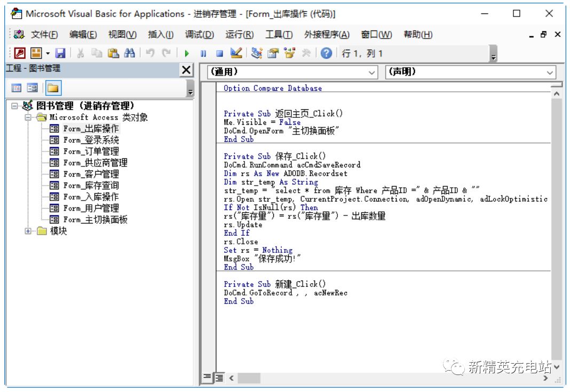Click the Toolbox wrench icon
This screenshot has width=570, height=392.
coord(306,53)
